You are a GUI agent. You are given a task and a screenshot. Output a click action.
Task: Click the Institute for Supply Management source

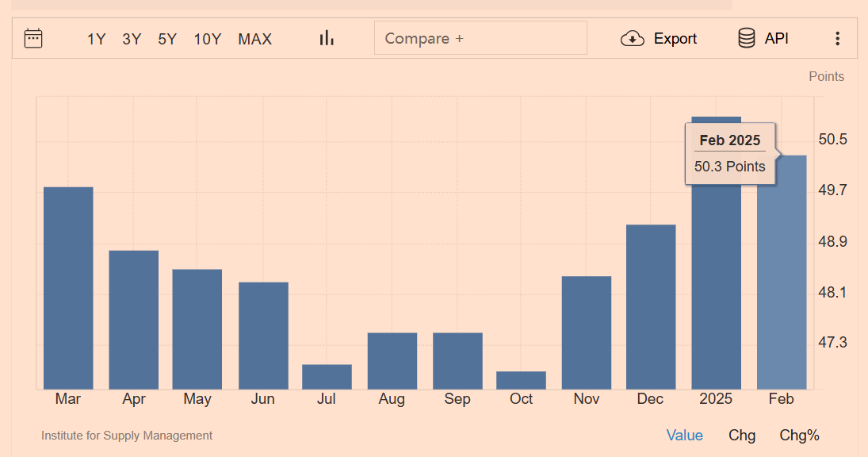tap(127, 436)
